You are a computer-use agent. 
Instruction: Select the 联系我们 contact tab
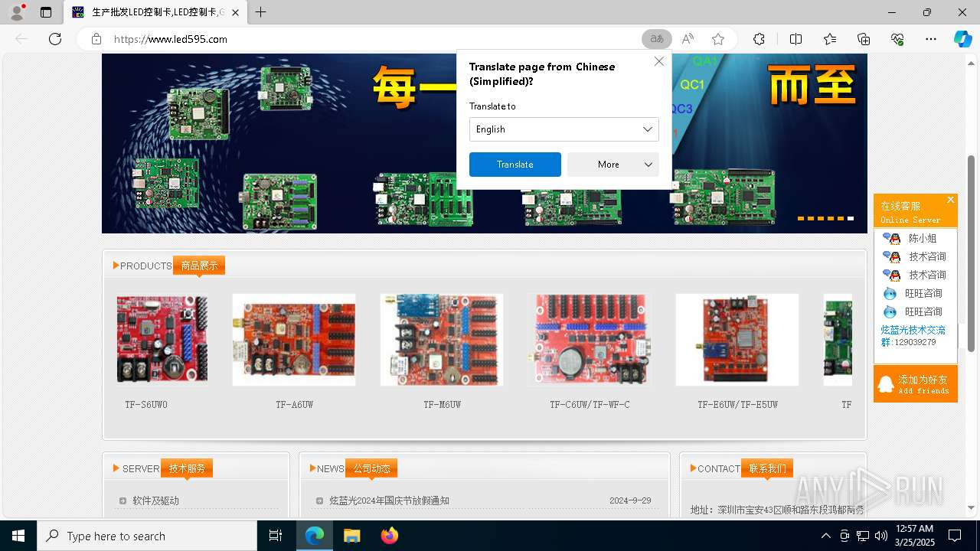(767, 468)
